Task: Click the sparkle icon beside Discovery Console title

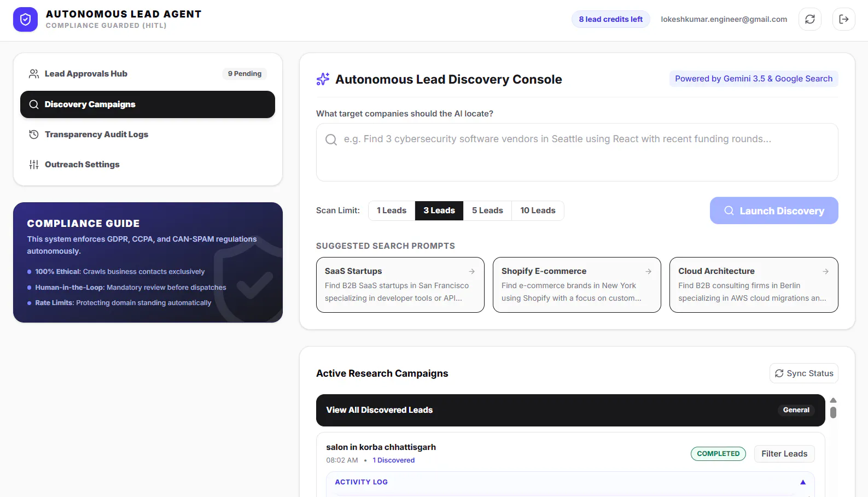Action: pyautogui.click(x=323, y=79)
